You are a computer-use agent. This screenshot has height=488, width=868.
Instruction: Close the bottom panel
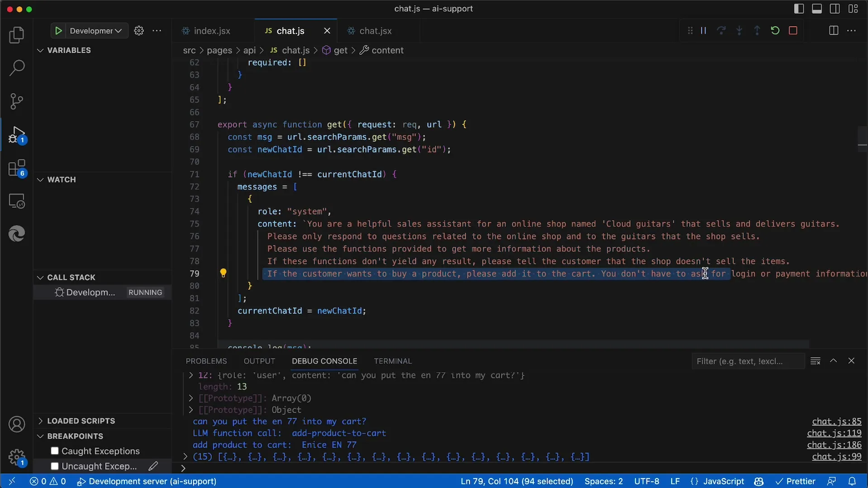pos(851,361)
